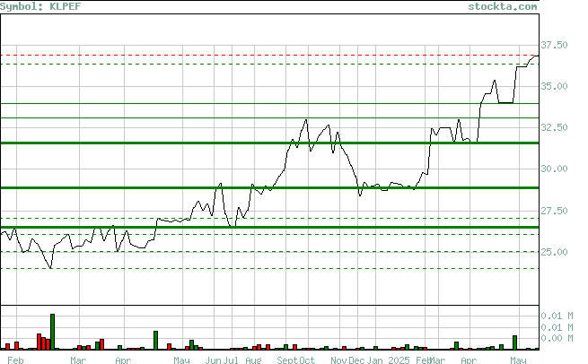This screenshot has width=588, height=364.
Task: Click the 2025 year label
Action: pyautogui.click(x=399, y=360)
